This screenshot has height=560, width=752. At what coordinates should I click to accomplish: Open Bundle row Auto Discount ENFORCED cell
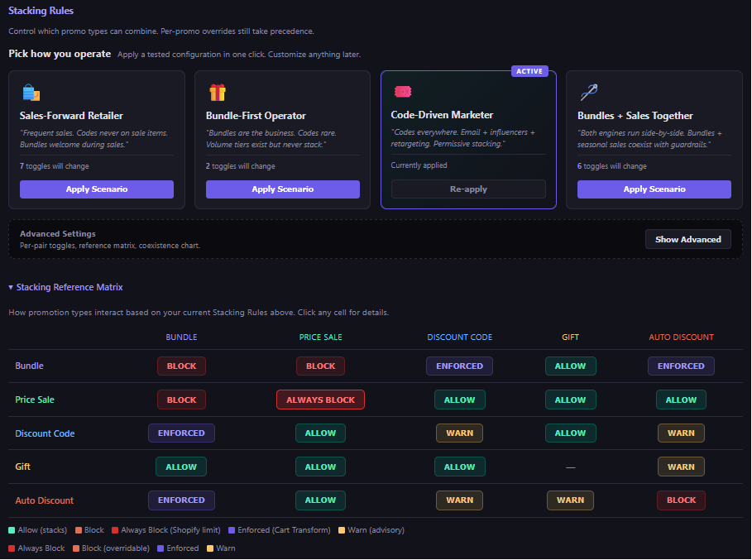tap(681, 366)
